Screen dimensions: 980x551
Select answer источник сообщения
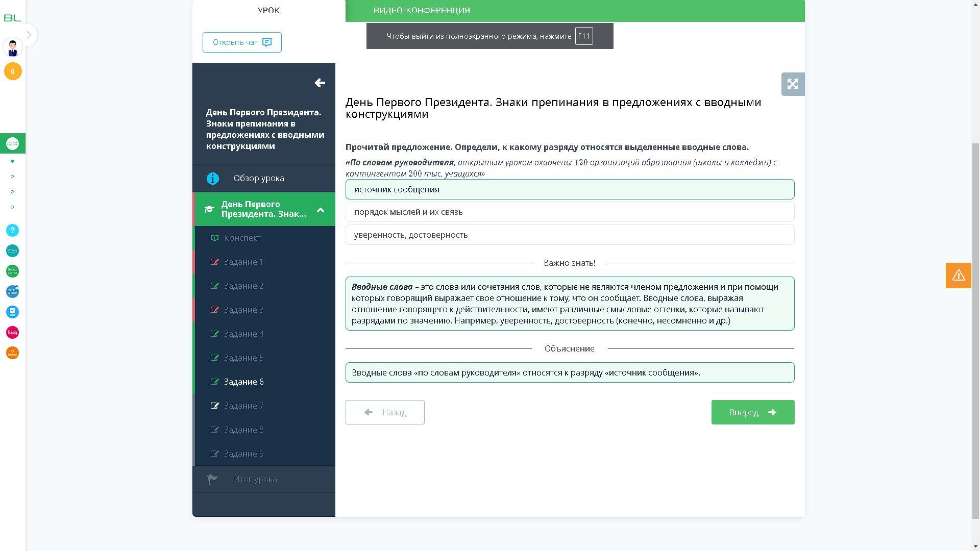point(570,189)
